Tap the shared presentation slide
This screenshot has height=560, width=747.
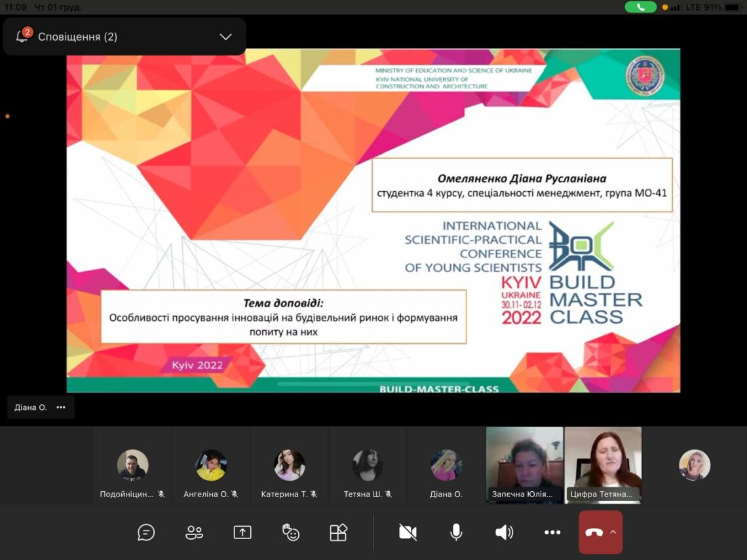pos(373,221)
